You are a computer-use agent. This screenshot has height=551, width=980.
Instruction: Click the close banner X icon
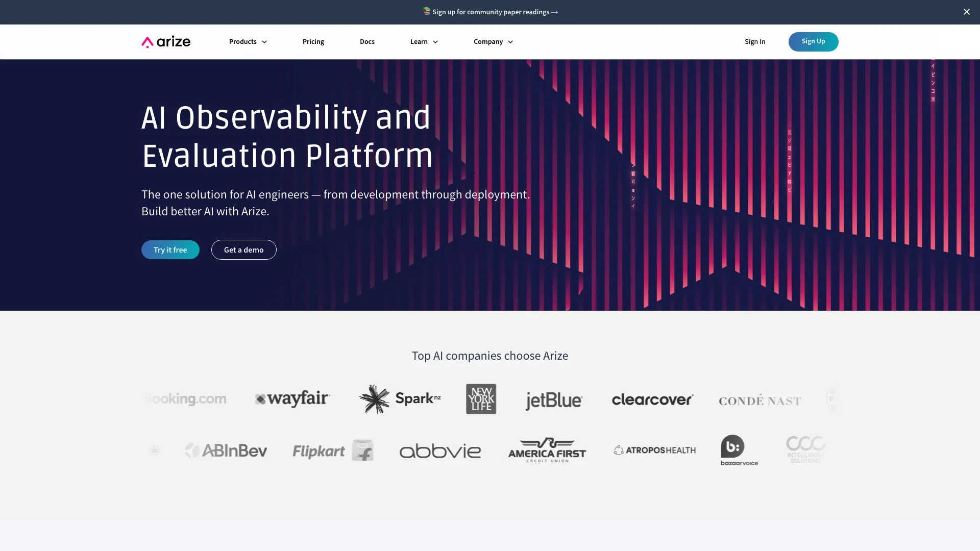pyautogui.click(x=967, y=11)
